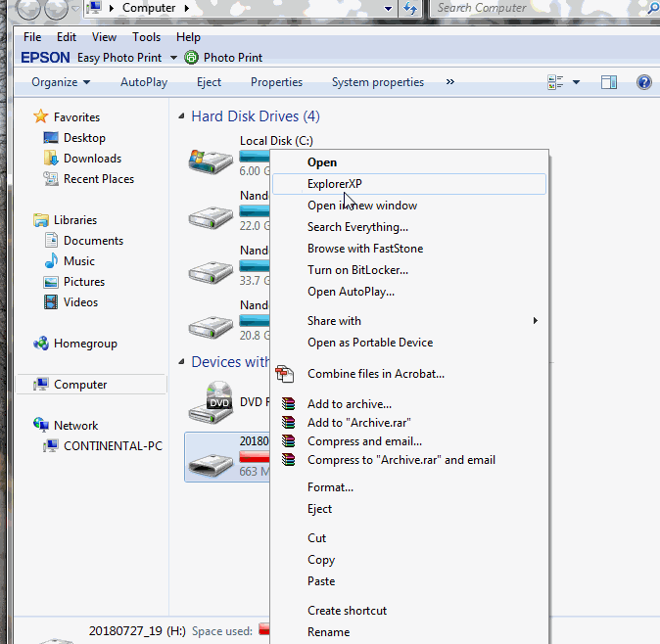The height and width of the screenshot is (644, 660).
Task: Open the Libraries folder icon
Action: (x=41, y=220)
